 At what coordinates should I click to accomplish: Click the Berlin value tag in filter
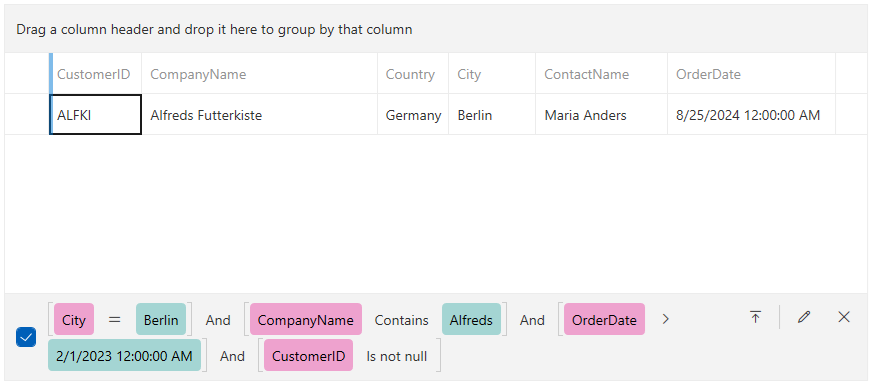point(161,319)
